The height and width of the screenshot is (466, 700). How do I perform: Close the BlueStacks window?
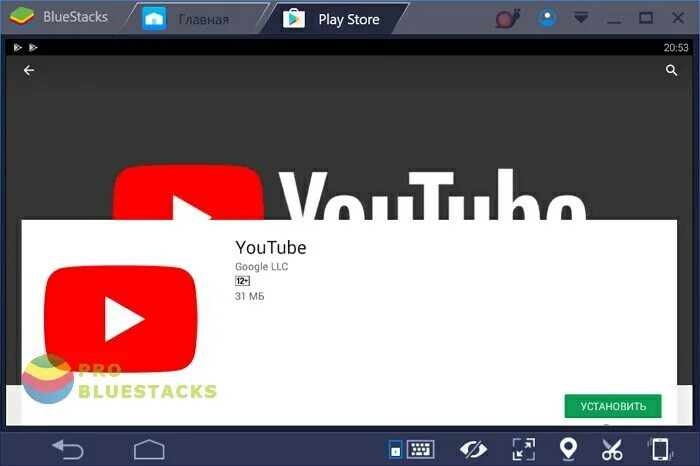[x=678, y=18]
